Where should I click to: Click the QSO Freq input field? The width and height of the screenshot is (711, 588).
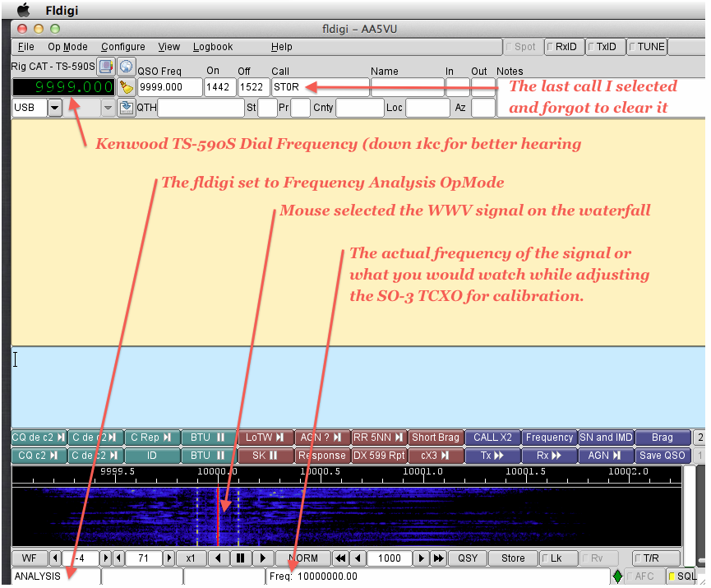169,87
